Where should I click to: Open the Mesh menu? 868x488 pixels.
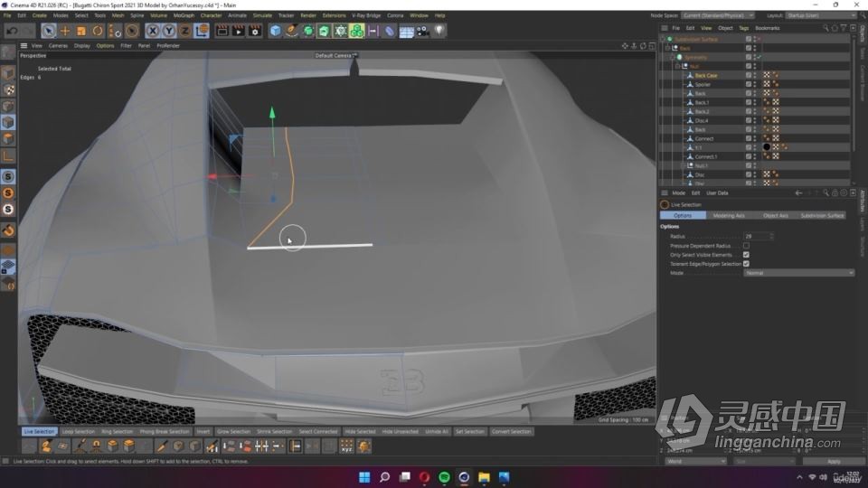tap(118, 15)
